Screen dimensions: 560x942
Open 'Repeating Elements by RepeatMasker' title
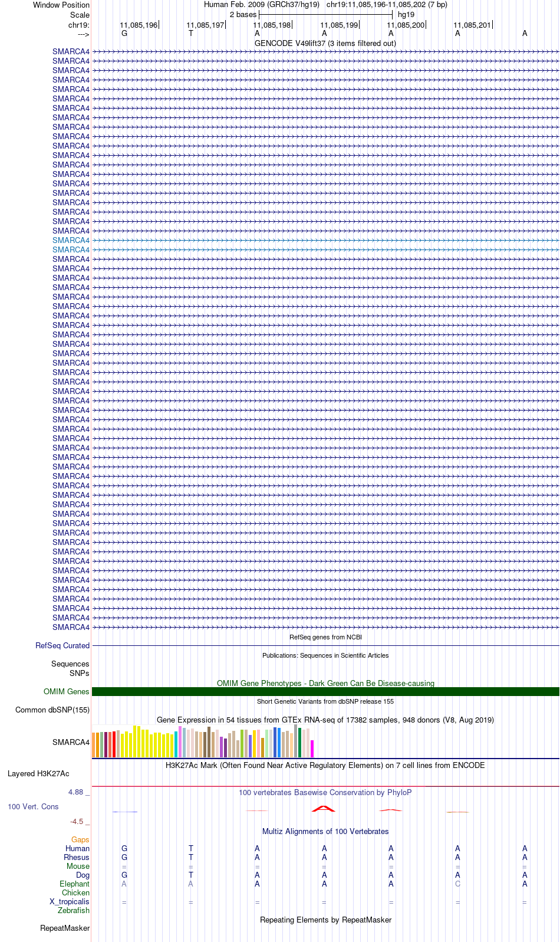[325, 920]
